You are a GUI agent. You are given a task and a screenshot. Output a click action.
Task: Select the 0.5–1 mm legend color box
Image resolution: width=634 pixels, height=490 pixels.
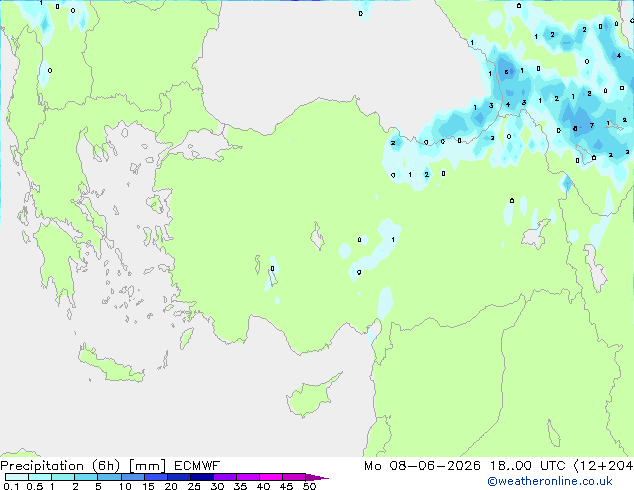tap(40, 477)
